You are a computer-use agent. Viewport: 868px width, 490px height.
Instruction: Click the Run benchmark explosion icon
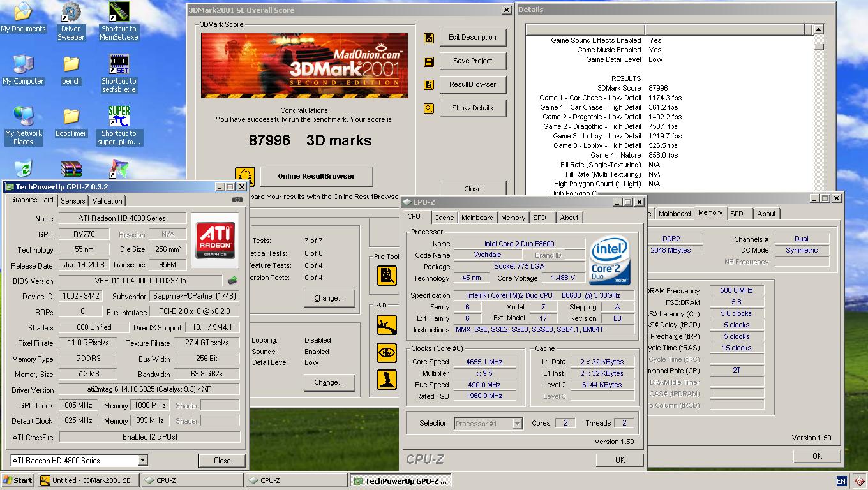(387, 325)
